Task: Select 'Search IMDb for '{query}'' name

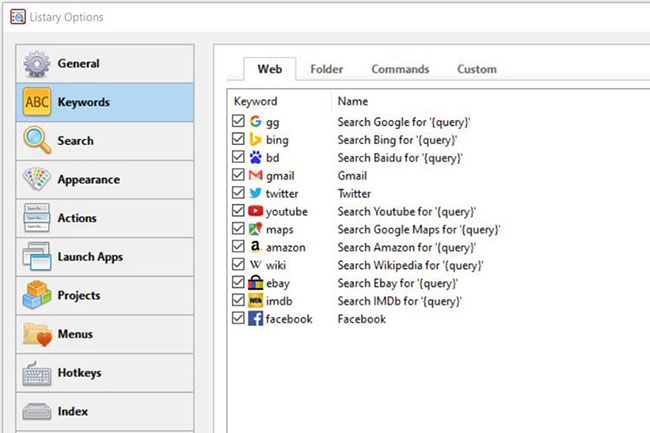Action: click(x=400, y=301)
